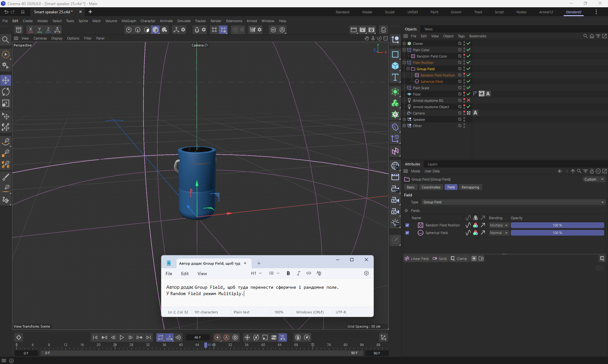Click the Linear Field button
Viewport: 608px width, 364px height.
click(x=416, y=259)
